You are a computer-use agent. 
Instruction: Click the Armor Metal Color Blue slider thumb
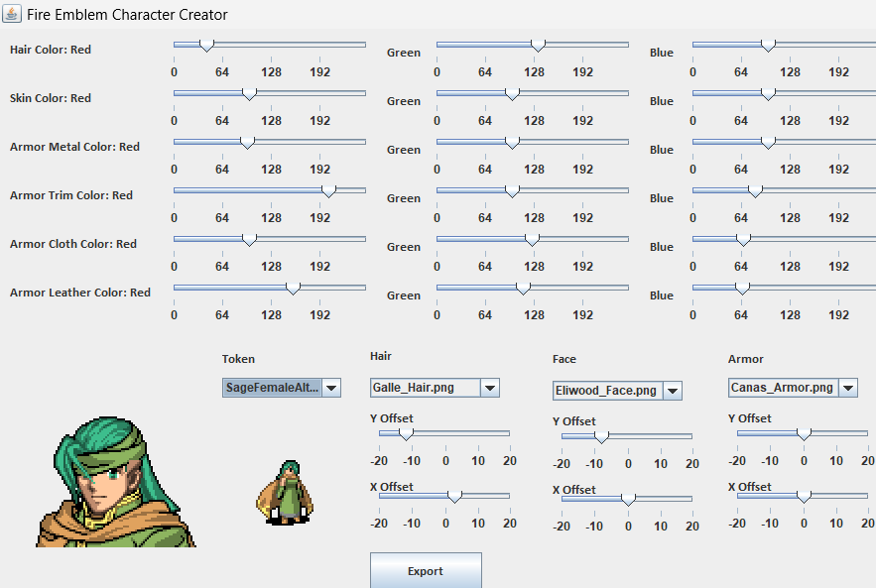[768, 143]
